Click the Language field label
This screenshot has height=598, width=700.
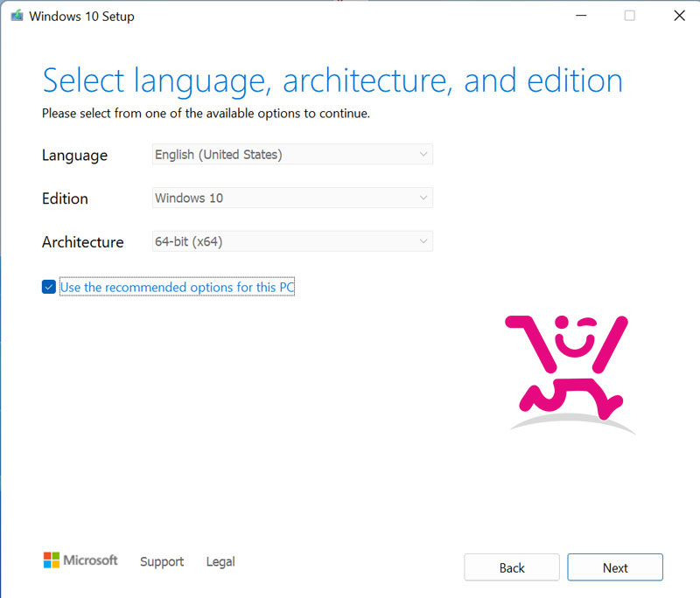(74, 156)
